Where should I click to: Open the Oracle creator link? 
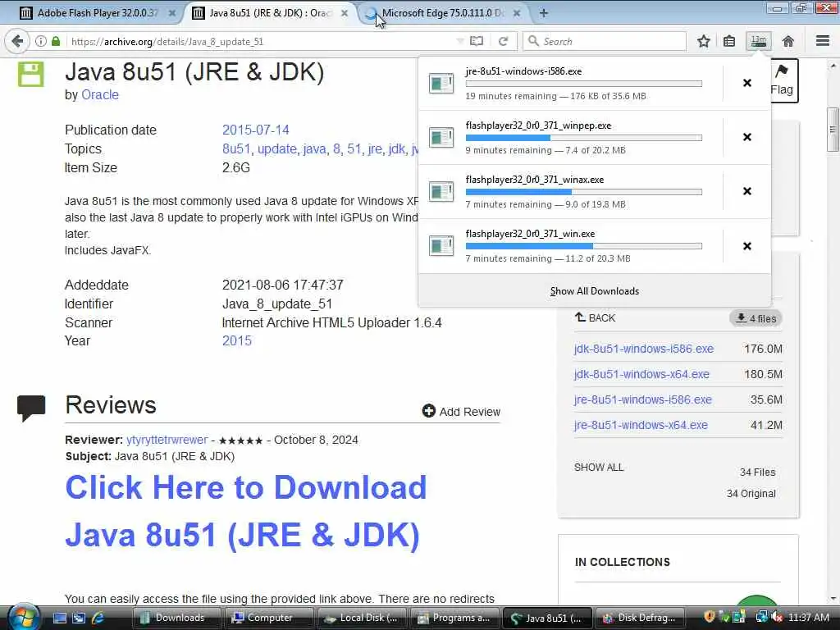[99, 95]
